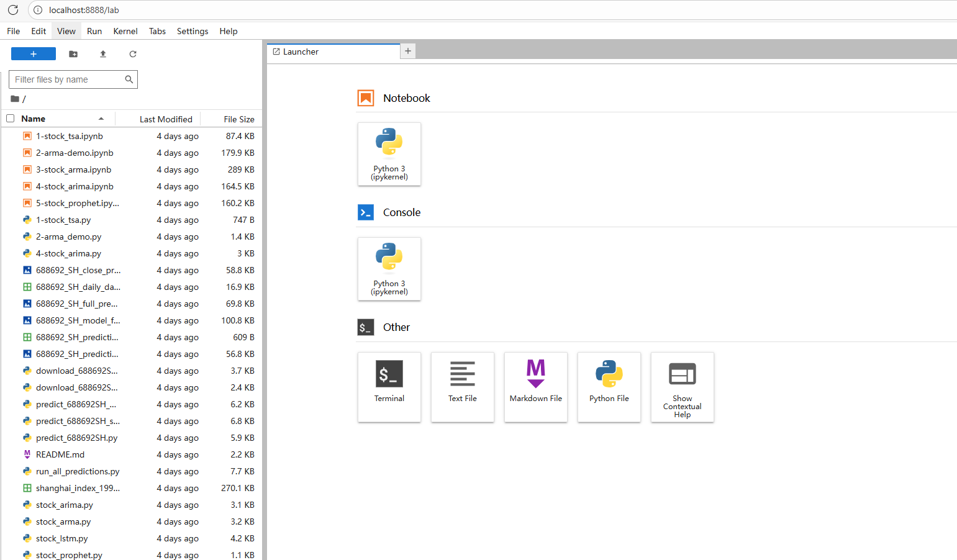View site information icon in address bar
This screenshot has height=560, width=957.
point(38,10)
